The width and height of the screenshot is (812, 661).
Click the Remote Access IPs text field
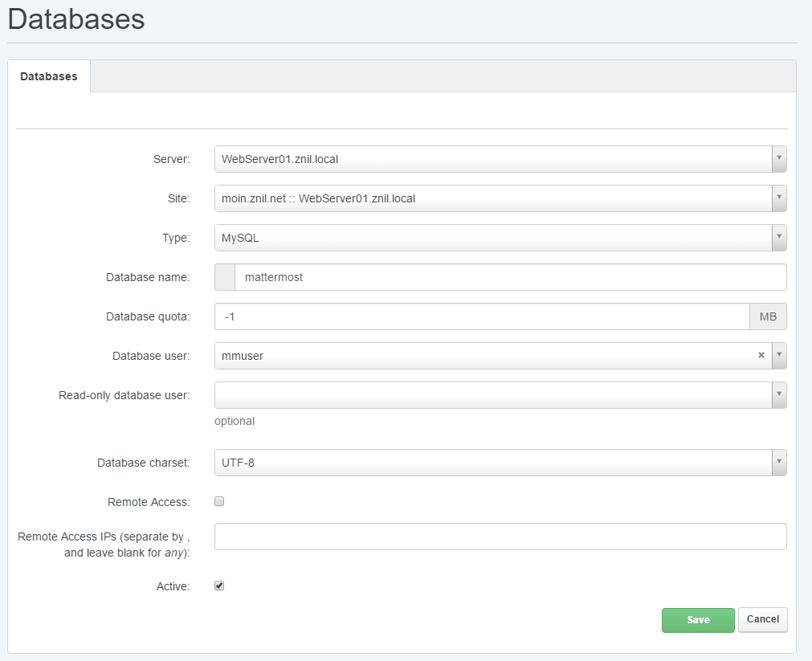pyautogui.click(x=500, y=537)
